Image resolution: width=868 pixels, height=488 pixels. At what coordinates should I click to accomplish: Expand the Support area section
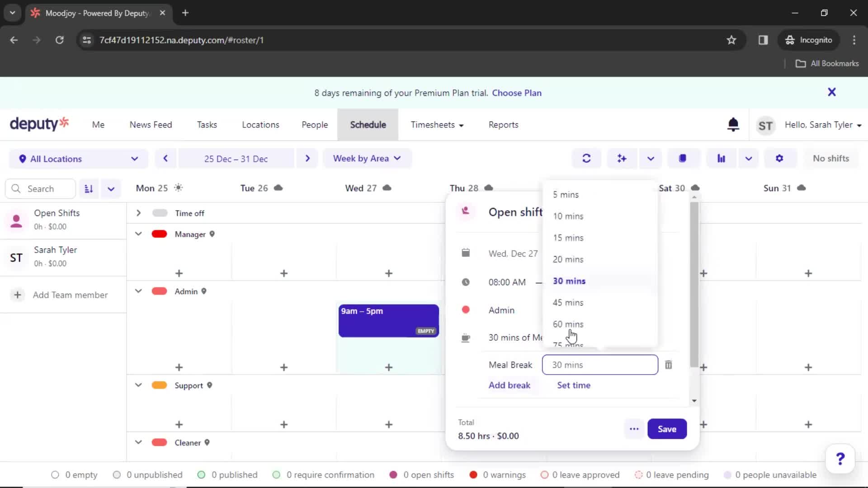pos(138,385)
